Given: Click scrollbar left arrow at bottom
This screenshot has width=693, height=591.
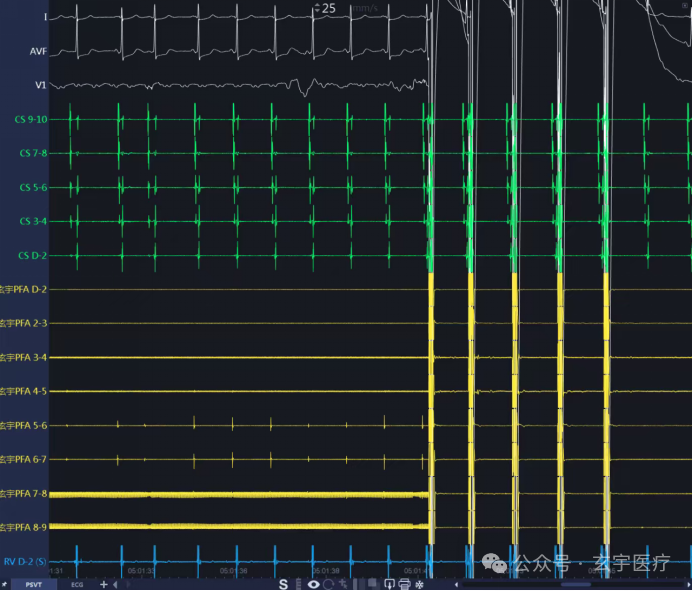Looking at the screenshot, I should pos(457,584).
